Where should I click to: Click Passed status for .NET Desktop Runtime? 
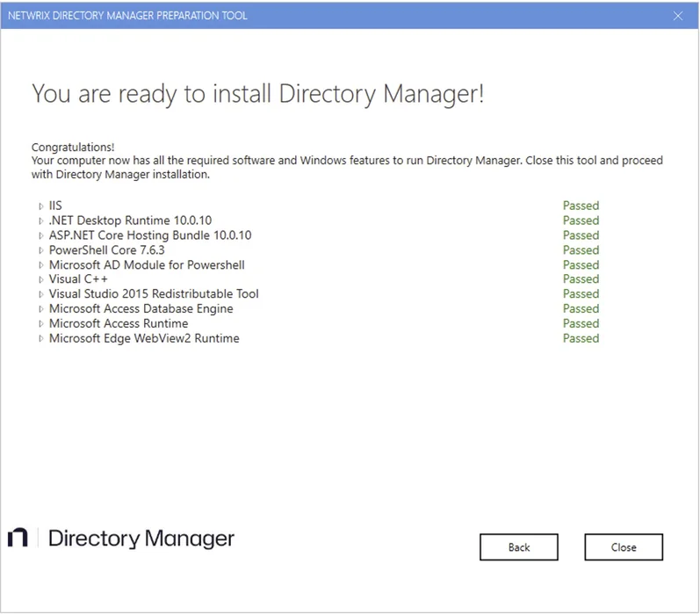click(581, 220)
